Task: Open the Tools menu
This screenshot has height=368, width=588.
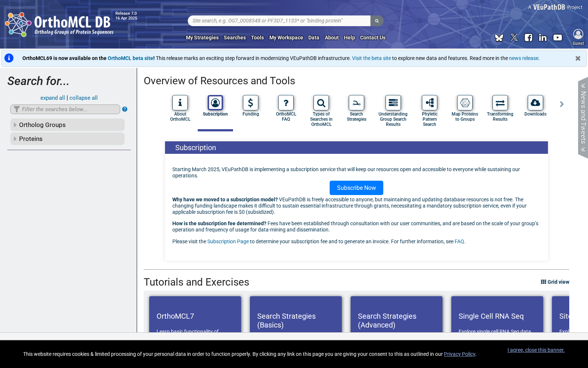Action: pos(257,38)
